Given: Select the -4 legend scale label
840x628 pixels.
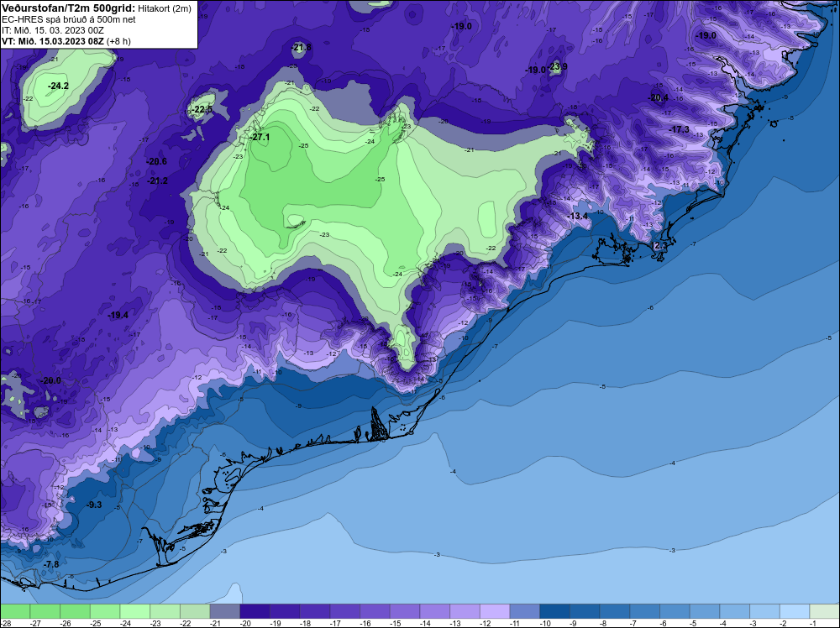Looking at the screenshot, I should (x=725, y=623).
